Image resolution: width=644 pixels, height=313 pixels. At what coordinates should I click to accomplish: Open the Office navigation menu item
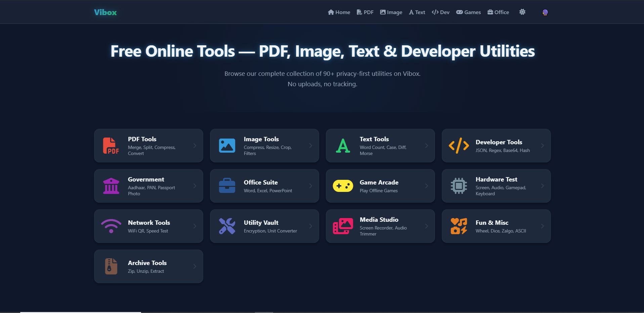[498, 12]
